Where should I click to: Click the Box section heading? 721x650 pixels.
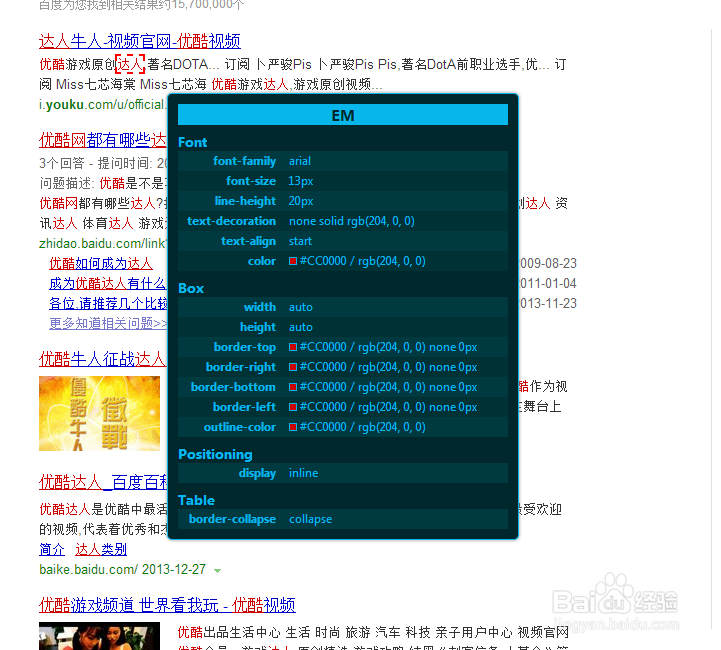[x=191, y=288]
